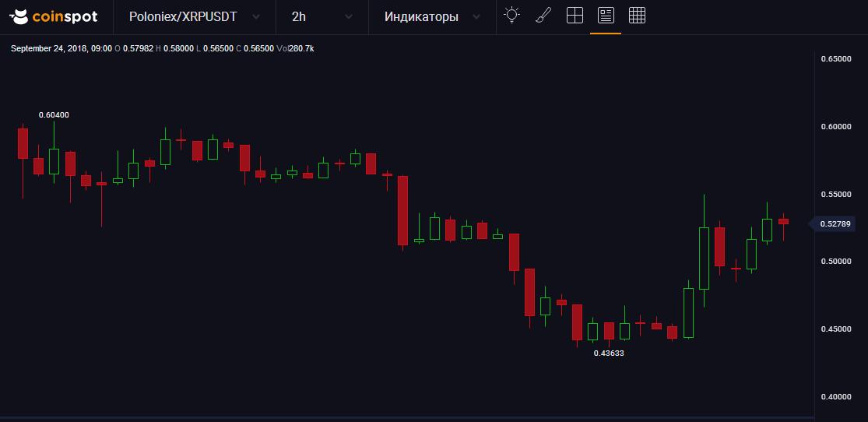Expand the 2h timeframe dropdown

(299, 16)
